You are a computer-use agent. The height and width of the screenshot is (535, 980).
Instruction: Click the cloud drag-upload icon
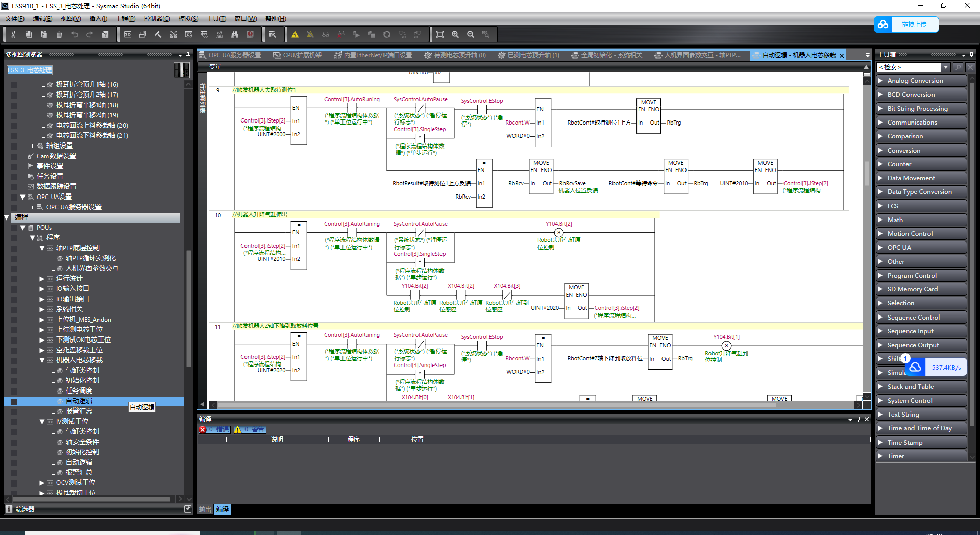pyautogui.click(x=883, y=25)
